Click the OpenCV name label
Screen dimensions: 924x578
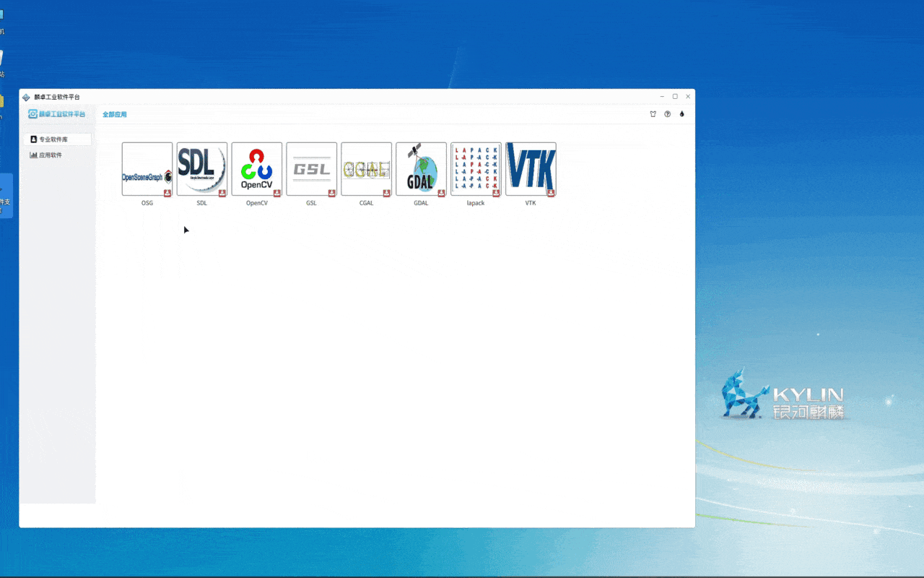(x=257, y=203)
